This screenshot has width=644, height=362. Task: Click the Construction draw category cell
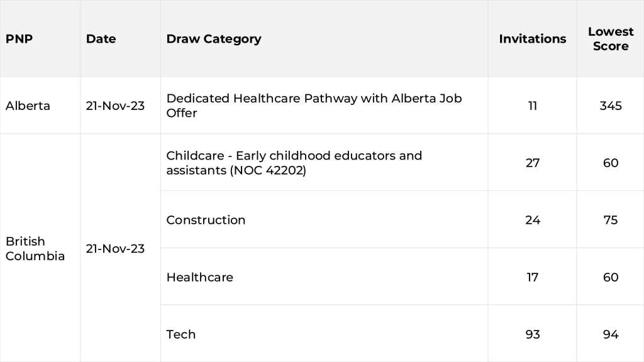pos(206,220)
